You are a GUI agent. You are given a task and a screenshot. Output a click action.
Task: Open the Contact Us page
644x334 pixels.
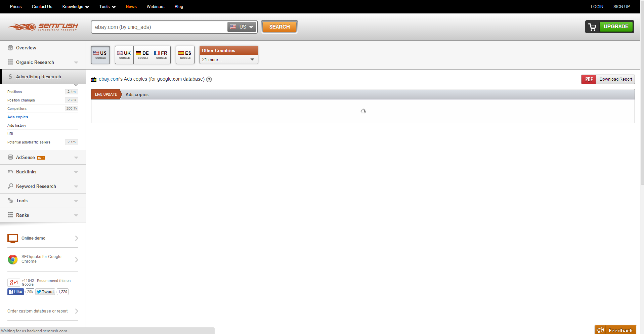(x=42, y=7)
